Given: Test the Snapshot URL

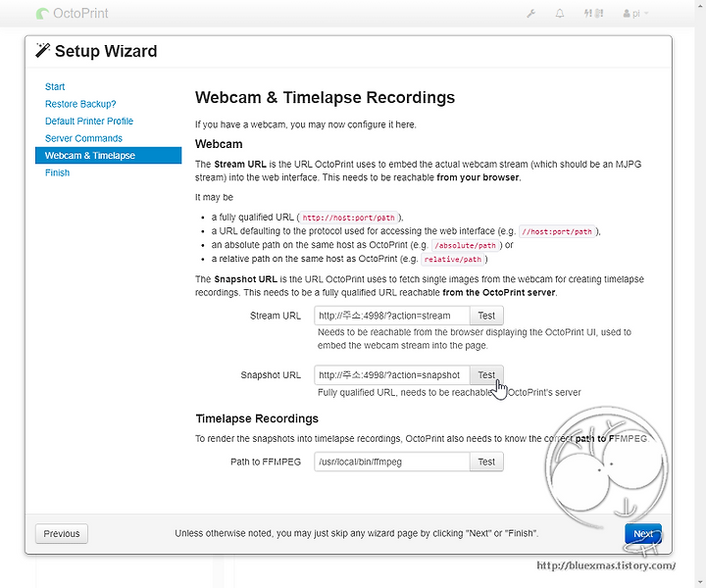Looking at the screenshot, I should pos(486,374).
